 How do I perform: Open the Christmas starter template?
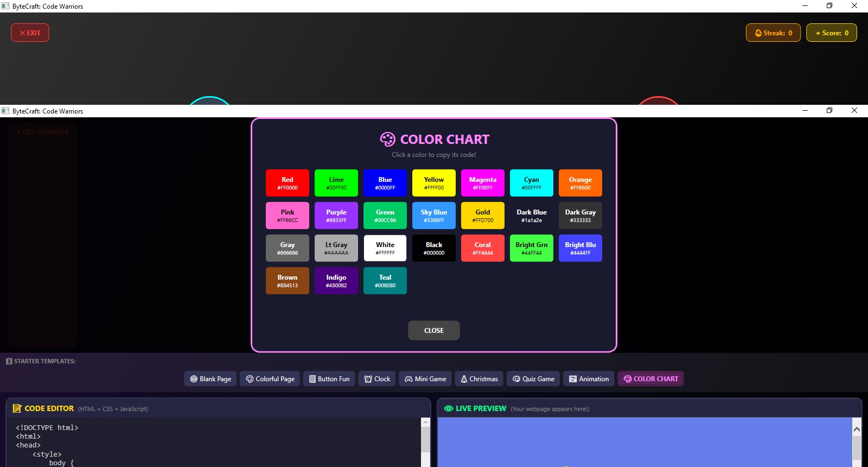479,378
